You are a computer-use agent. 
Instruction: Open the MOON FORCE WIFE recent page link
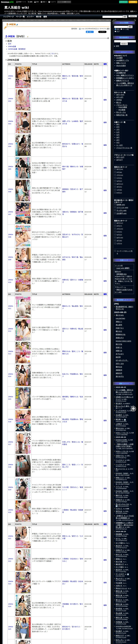[123, 341]
